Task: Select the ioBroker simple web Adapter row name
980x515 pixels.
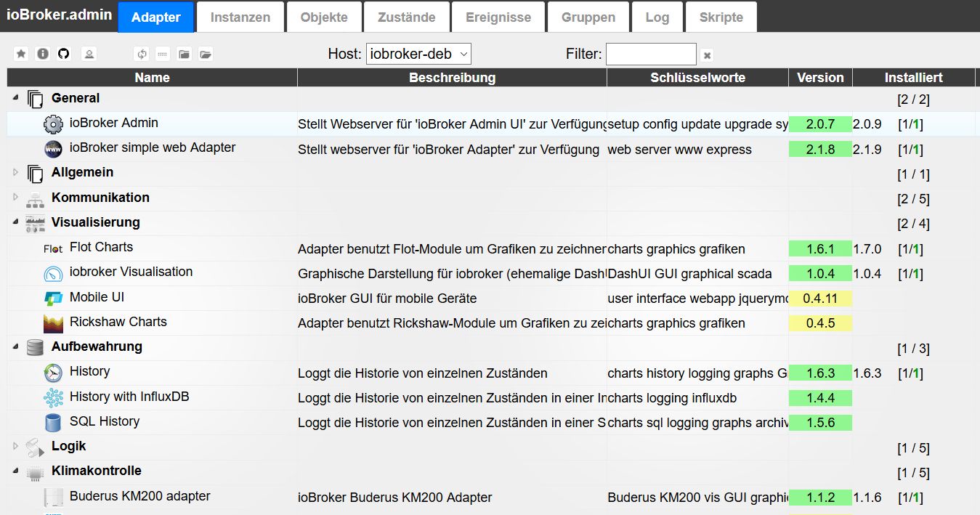Action: (x=153, y=147)
